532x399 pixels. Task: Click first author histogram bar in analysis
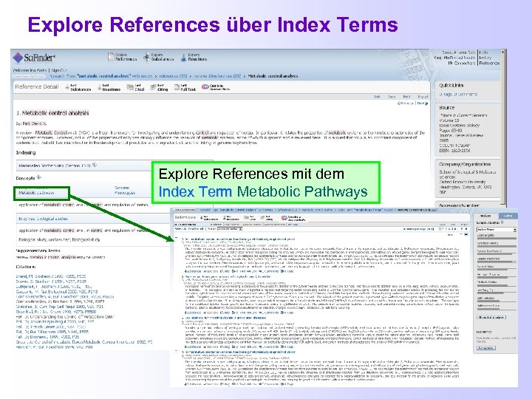(497, 238)
